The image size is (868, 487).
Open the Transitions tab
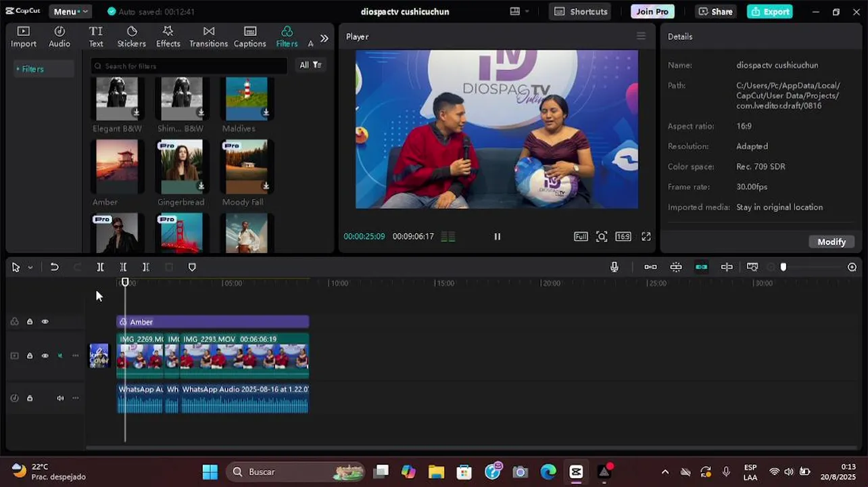coord(209,37)
